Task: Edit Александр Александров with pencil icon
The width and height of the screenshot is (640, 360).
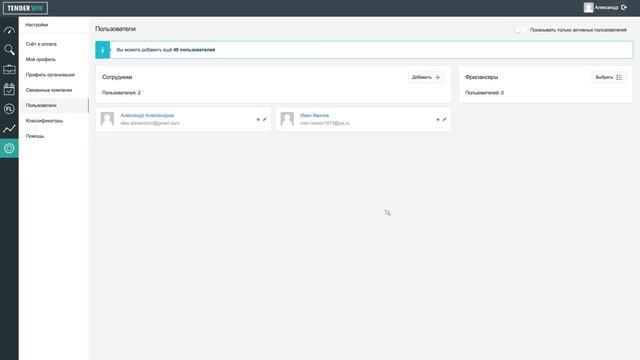Action: [264, 119]
